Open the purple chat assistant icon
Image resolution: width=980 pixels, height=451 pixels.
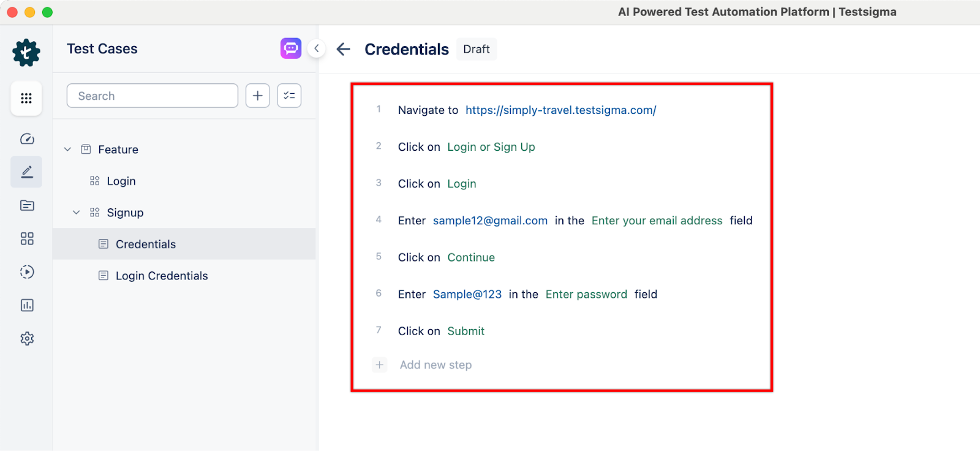(291, 48)
